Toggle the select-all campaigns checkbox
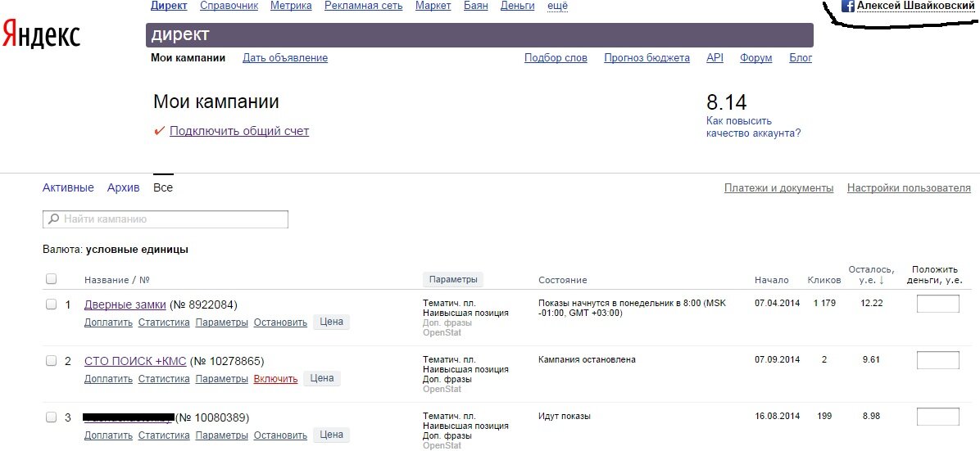The width and height of the screenshot is (980, 451). click(x=51, y=279)
